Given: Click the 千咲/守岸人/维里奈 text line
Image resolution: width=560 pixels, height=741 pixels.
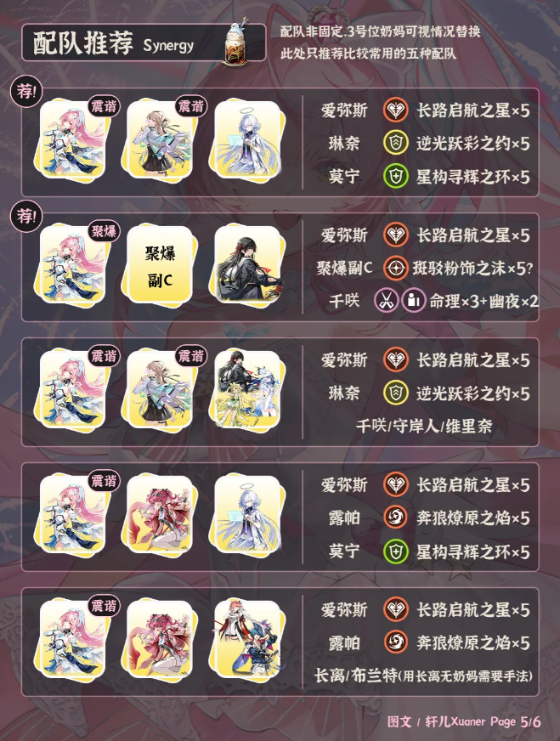Looking at the screenshot, I should tap(423, 427).
